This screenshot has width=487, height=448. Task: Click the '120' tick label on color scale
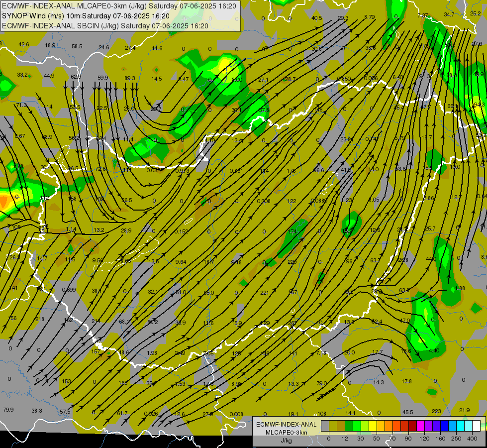[x=424, y=439]
